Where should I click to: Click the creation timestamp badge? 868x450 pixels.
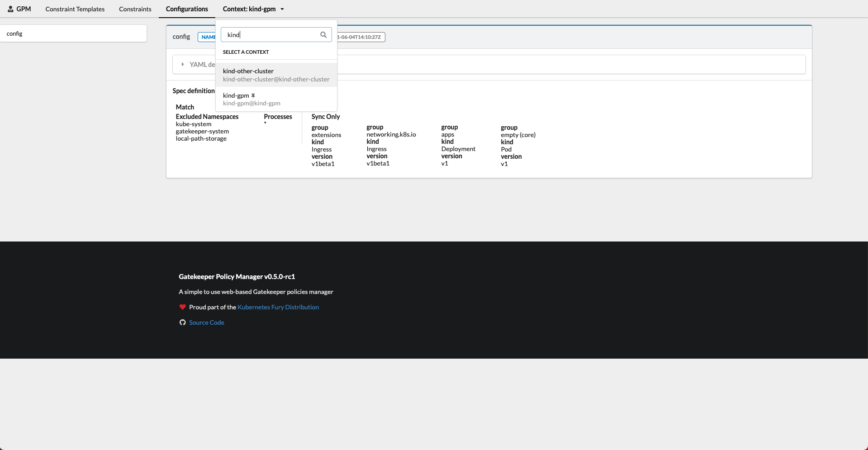click(x=360, y=37)
